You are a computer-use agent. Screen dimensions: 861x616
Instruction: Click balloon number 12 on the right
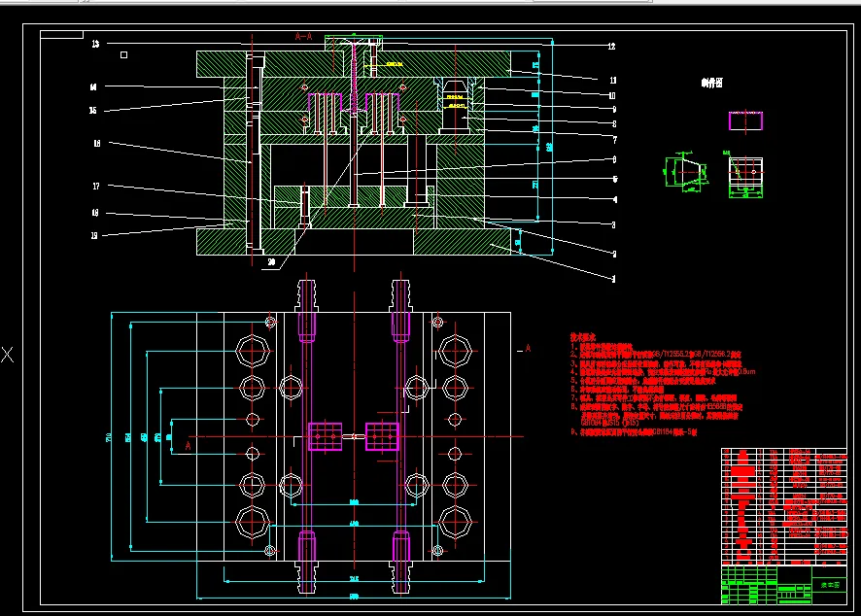611,47
